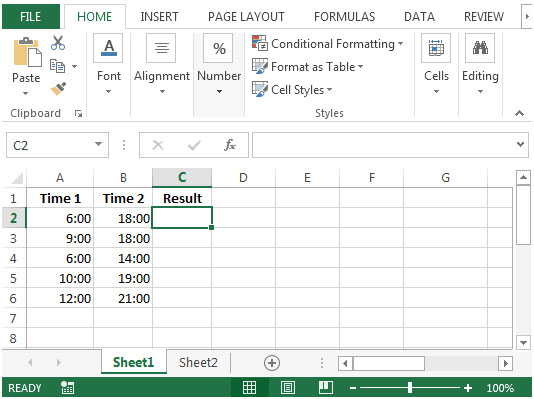Open the Editing binoculars icon
Image resolution: width=534 pixels, height=399 pixels.
[x=480, y=48]
